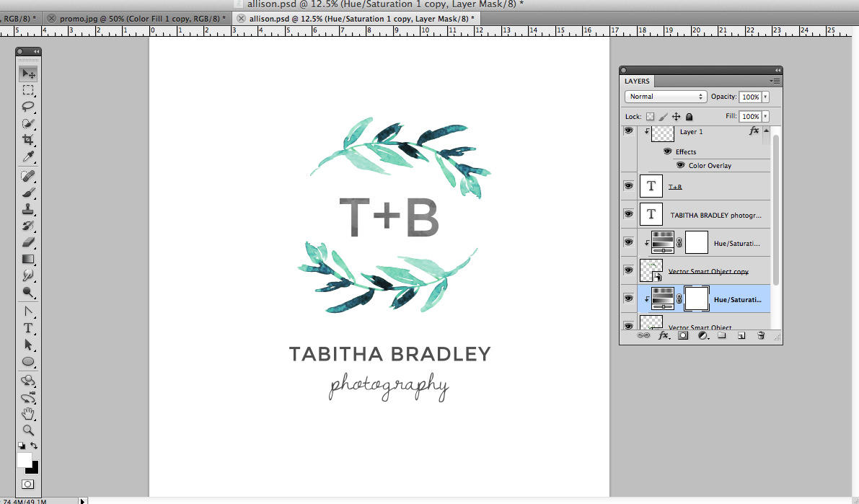
Task: Create a new layer
Action: click(x=741, y=335)
